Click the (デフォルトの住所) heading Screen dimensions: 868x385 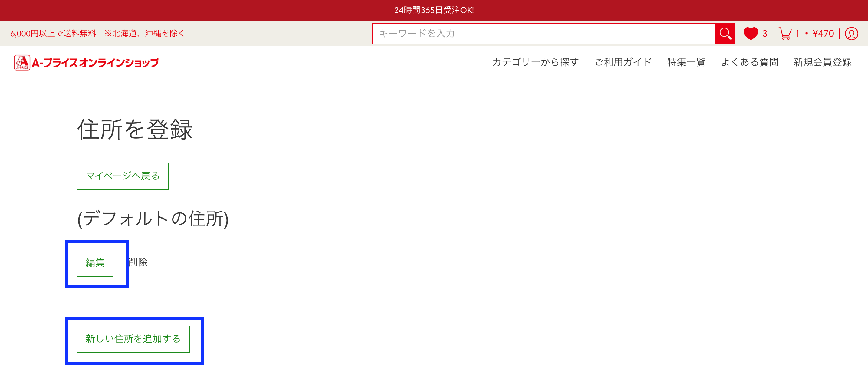pyautogui.click(x=153, y=219)
